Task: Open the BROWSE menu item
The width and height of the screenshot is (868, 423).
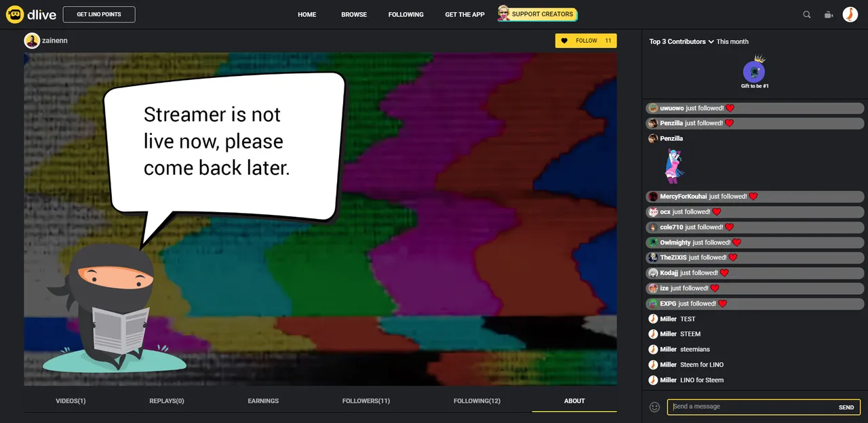Action: (x=354, y=14)
